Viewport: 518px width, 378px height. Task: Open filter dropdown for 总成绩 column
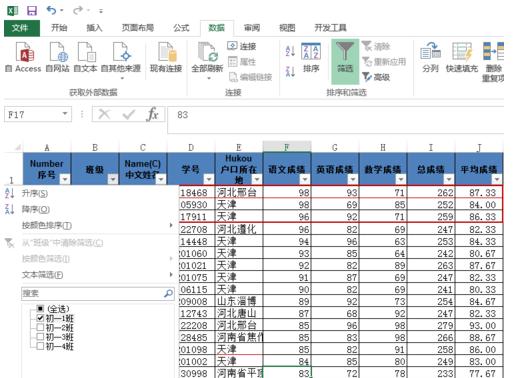(449, 179)
